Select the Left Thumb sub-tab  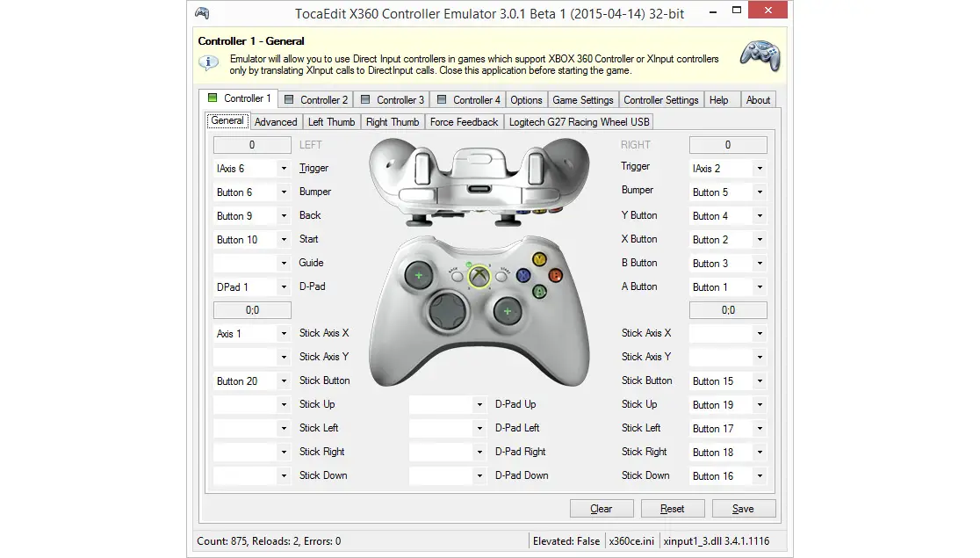[x=331, y=122]
